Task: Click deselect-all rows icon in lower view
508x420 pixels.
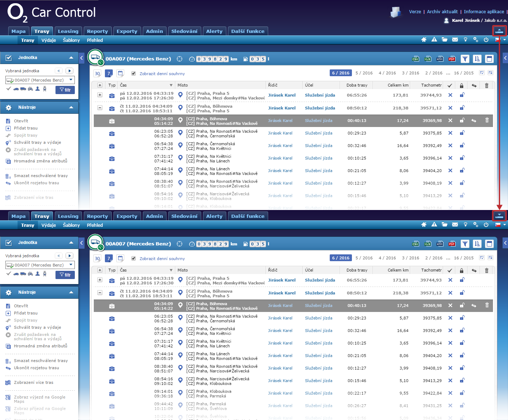Action: point(490,258)
